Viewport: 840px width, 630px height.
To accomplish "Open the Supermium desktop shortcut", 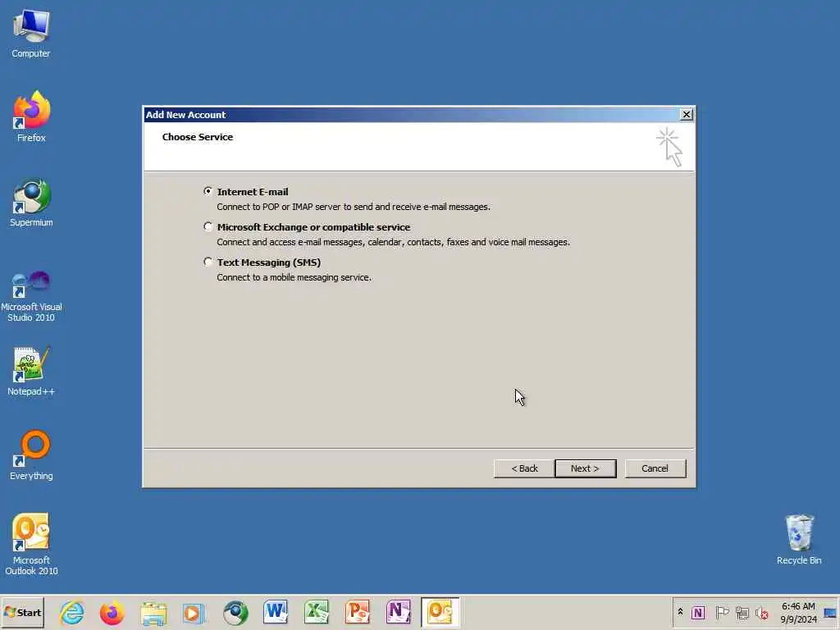I will point(31,203).
